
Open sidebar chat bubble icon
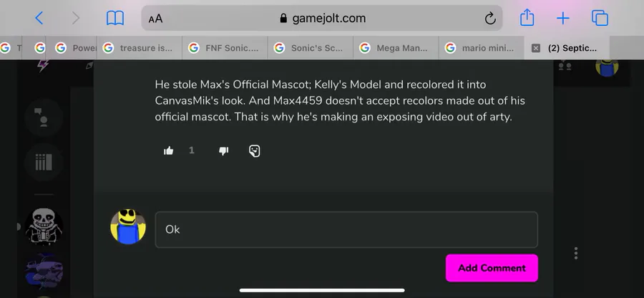(44, 117)
